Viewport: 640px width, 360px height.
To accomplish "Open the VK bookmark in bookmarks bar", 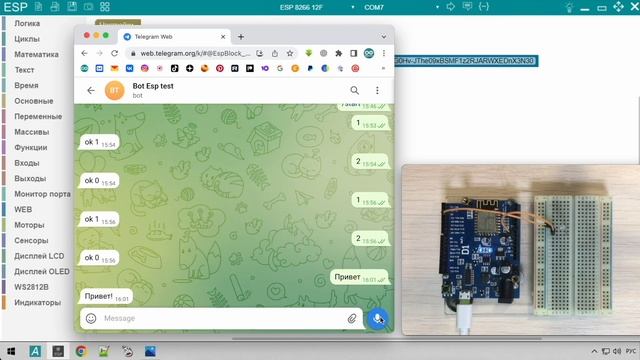I will pyautogui.click(x=129, y=69).
